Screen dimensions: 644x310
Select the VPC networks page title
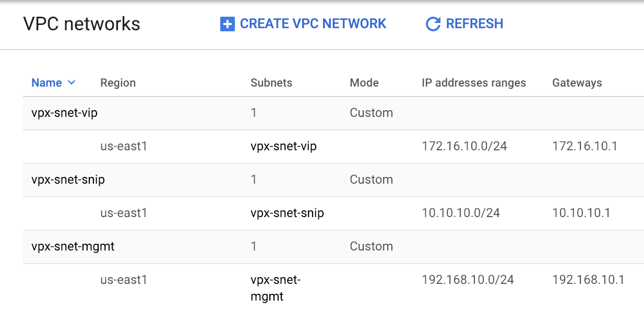82,24
